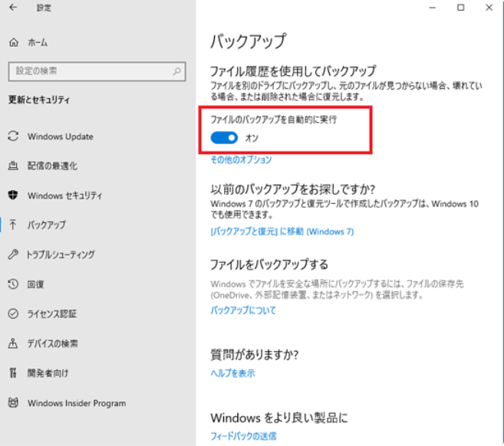The image size is (504, 446).
Task: Click ファイル履歴を使用してバックアップ heading
Action: point(293,71)
